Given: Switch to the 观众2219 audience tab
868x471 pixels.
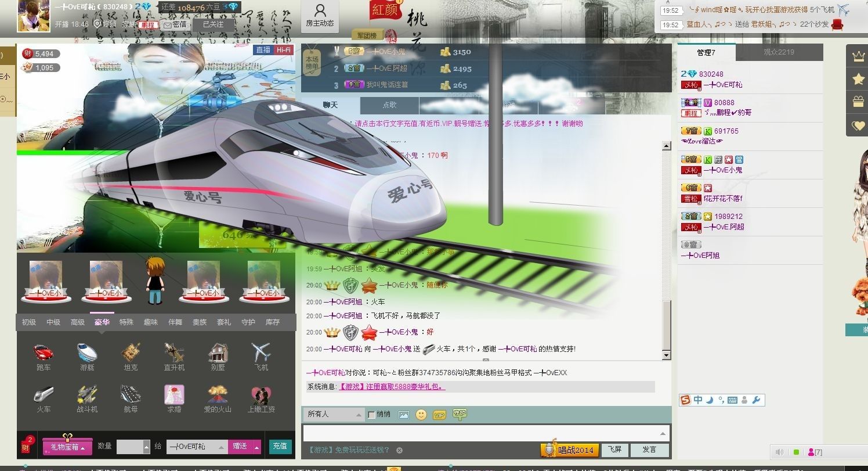Looking at the screenshot, I should tap(779, 52).
